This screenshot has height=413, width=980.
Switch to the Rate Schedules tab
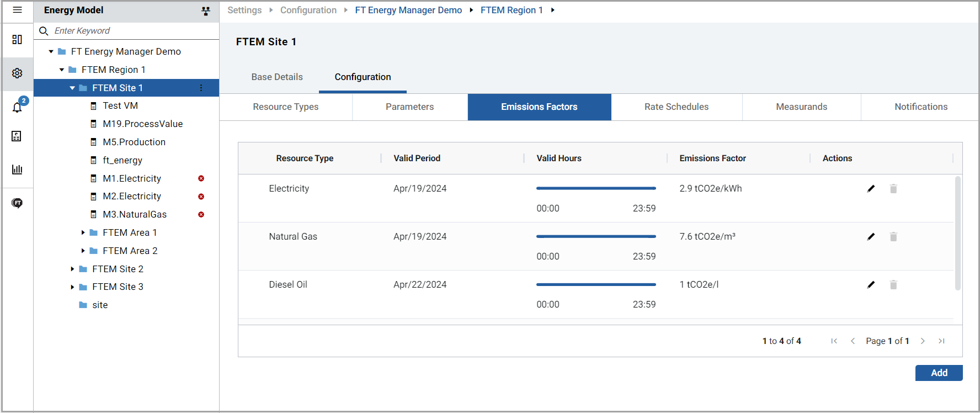(676, 107)
